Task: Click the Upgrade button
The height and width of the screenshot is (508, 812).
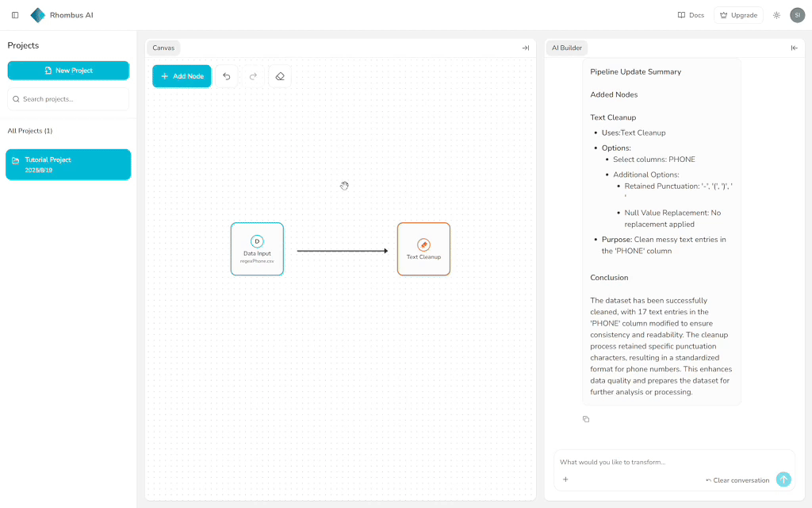Action: coord(738,15)
